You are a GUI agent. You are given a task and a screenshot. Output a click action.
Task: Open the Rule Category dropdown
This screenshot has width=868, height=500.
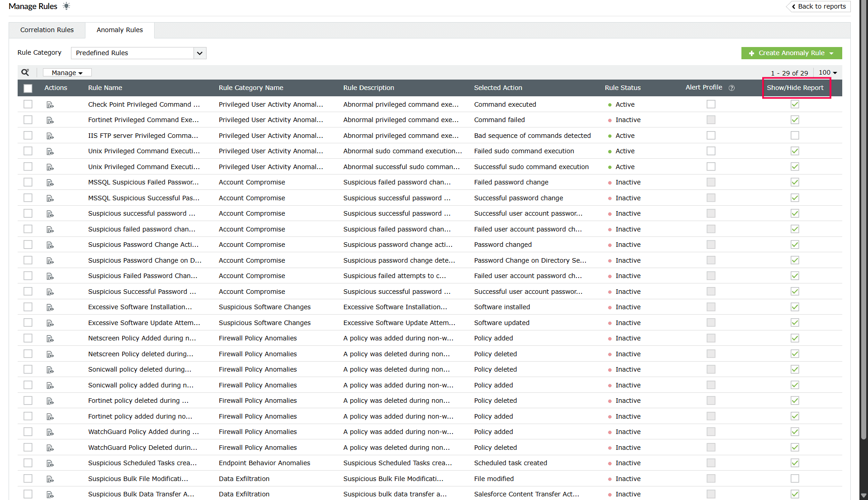pos(199,53)
